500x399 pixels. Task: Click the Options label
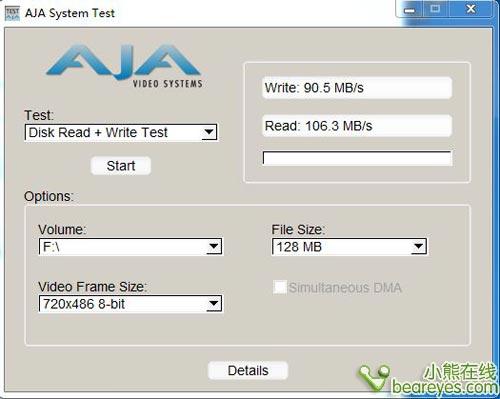point(49,196)
